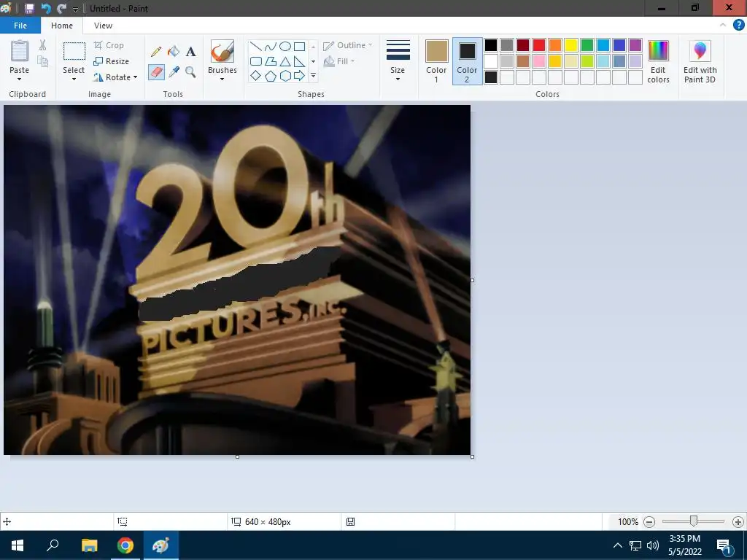Click the Resize button
This screenshot has height=560, width=747.
112,61
